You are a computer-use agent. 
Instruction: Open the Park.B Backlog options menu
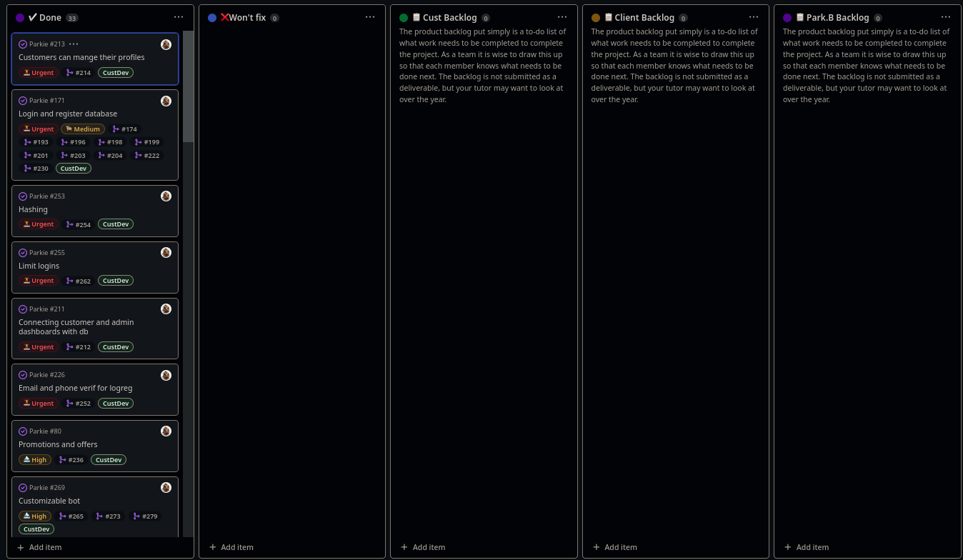coord(946,16)
